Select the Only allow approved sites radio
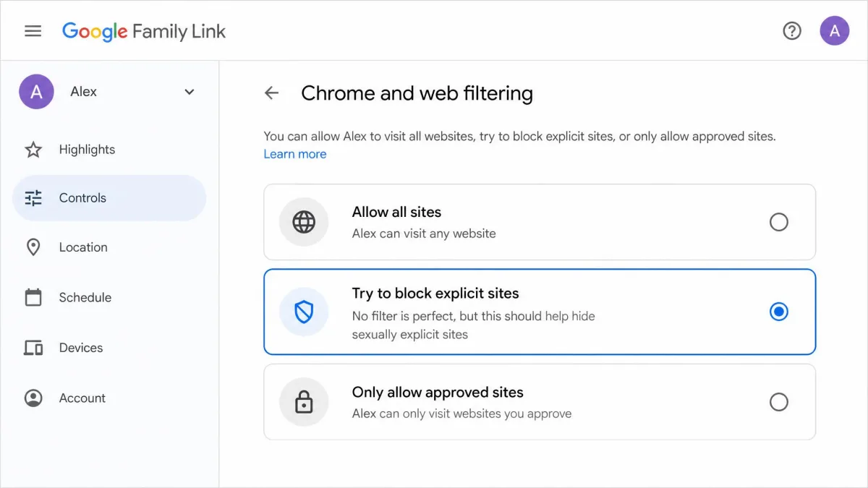 click(779, 402)
